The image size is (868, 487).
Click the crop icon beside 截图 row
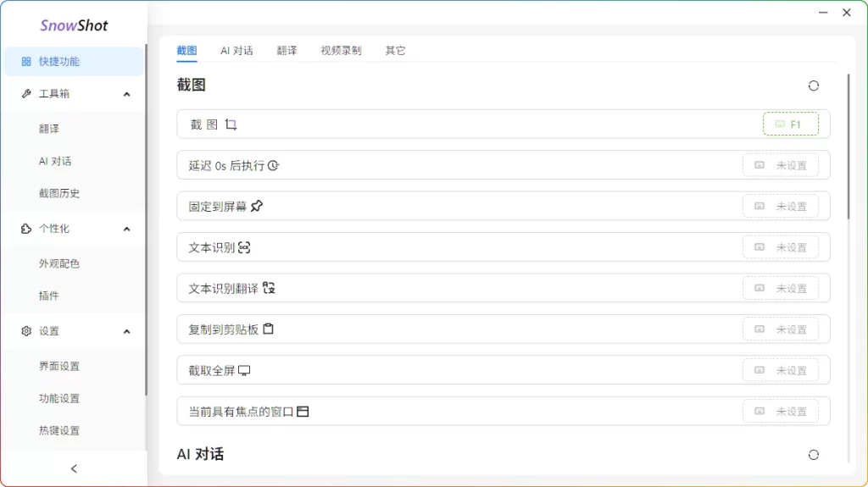tap(231, 125)
